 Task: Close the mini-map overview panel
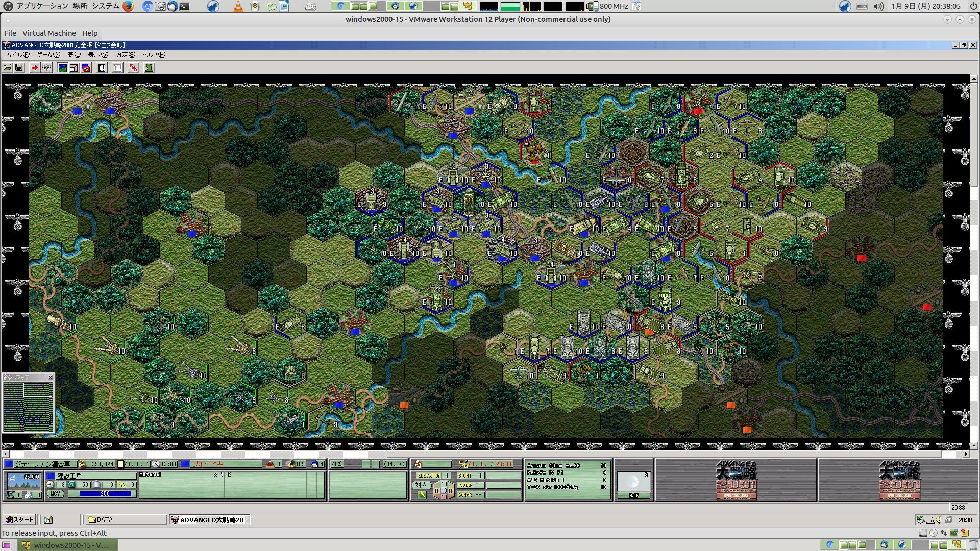[50, 378]
